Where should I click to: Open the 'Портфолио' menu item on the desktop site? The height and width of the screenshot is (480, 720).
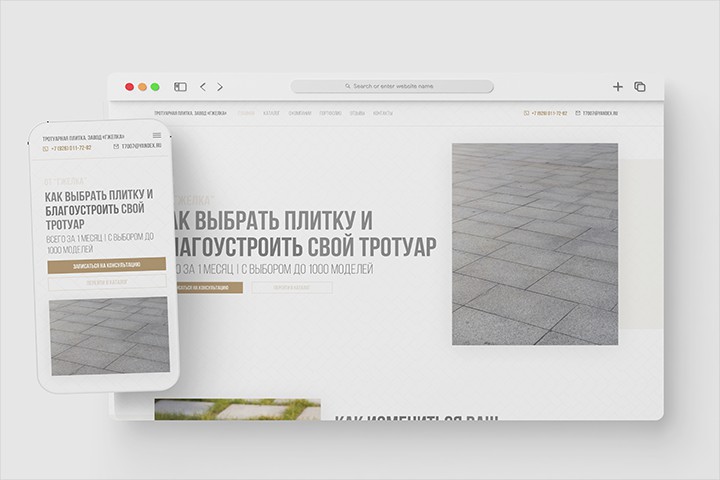click(331, 113)
